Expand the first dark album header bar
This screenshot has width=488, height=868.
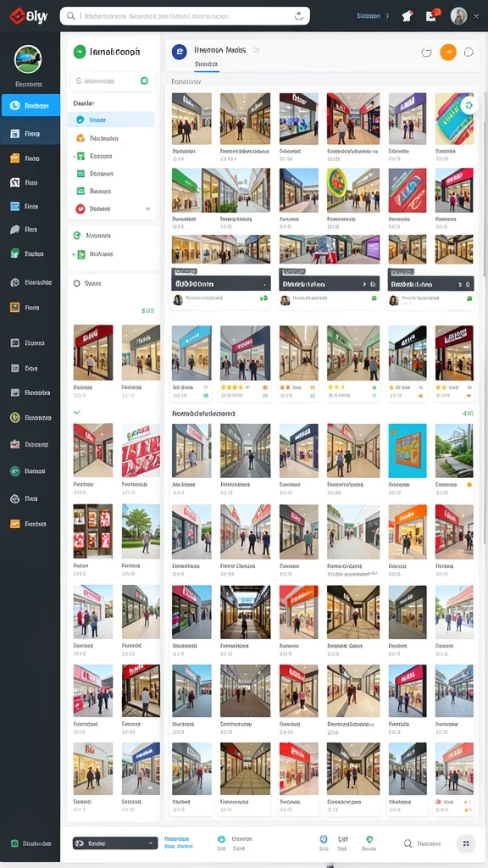[221, 283]
